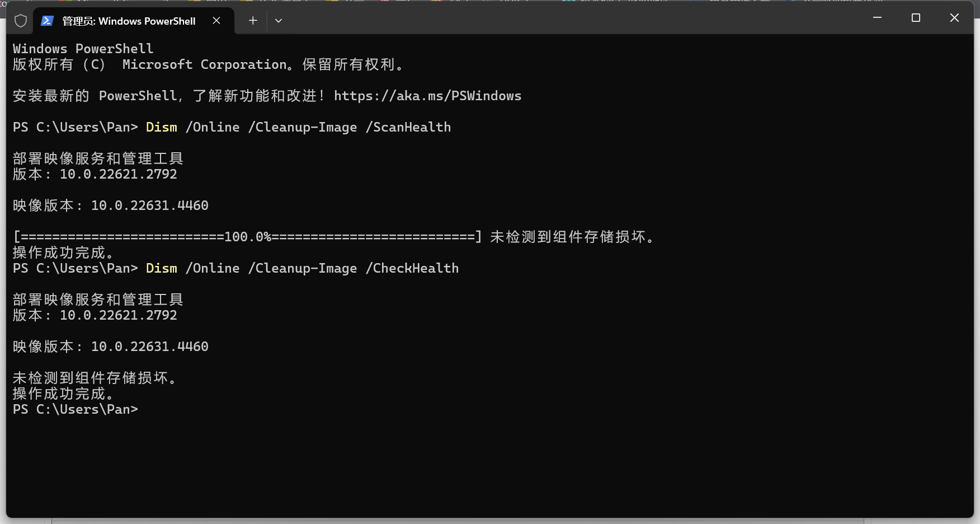The image size is (980, 524).
Task: Click the PowerShell icon on the tab
Action: pos(47,21)
